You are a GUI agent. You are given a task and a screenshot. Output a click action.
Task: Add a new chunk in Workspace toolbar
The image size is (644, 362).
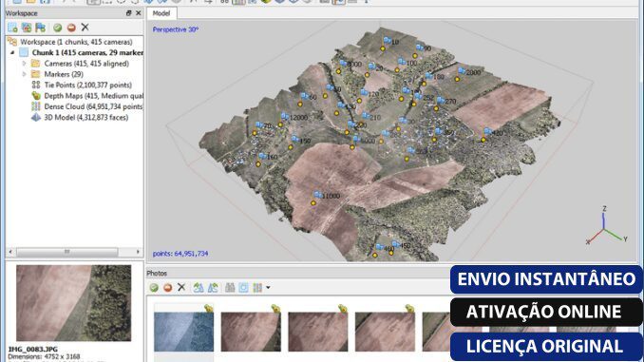[x=12, y=28]
